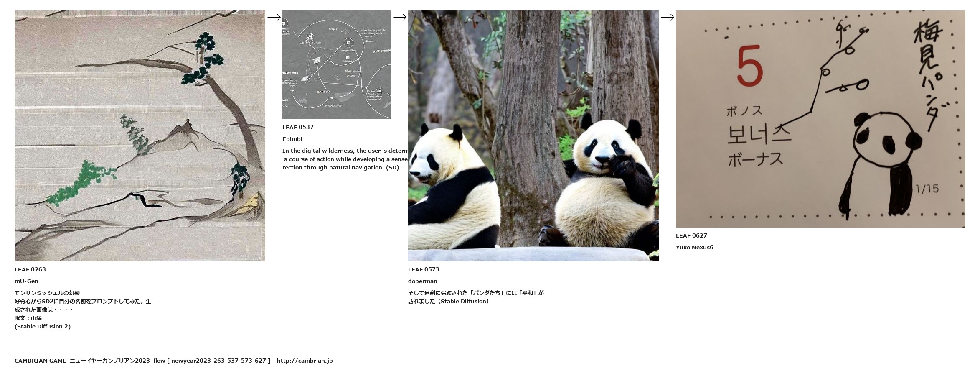Select author name mU·Gen
Image resolution: width=980 pixels, height=371 pixels.
pos(26,281)
